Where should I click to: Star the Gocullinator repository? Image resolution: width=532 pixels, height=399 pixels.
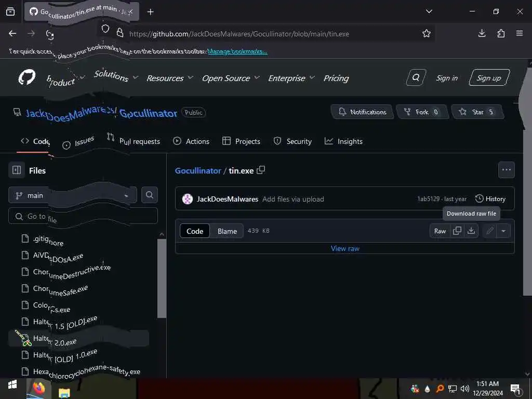477,112
